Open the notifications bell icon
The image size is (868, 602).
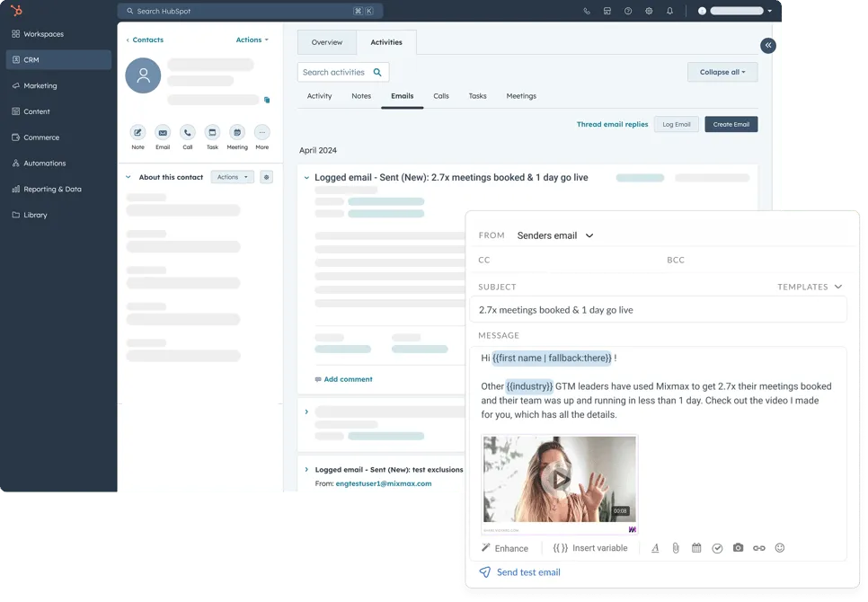coord(669,11)
